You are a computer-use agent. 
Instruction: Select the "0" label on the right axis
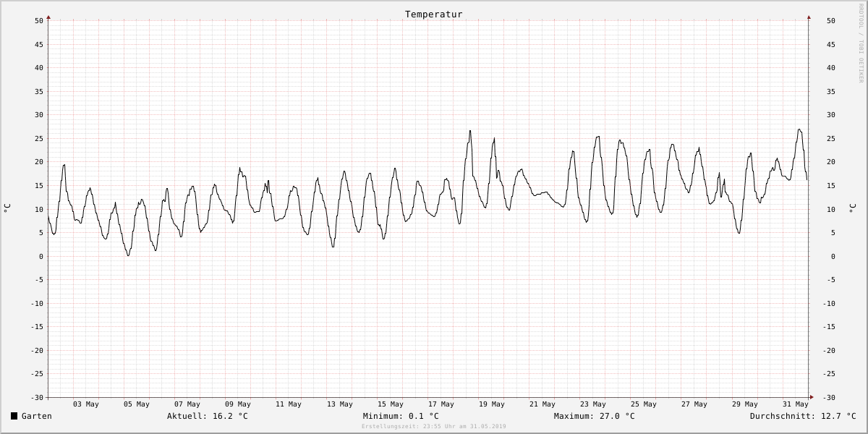(x=833, y=257)
